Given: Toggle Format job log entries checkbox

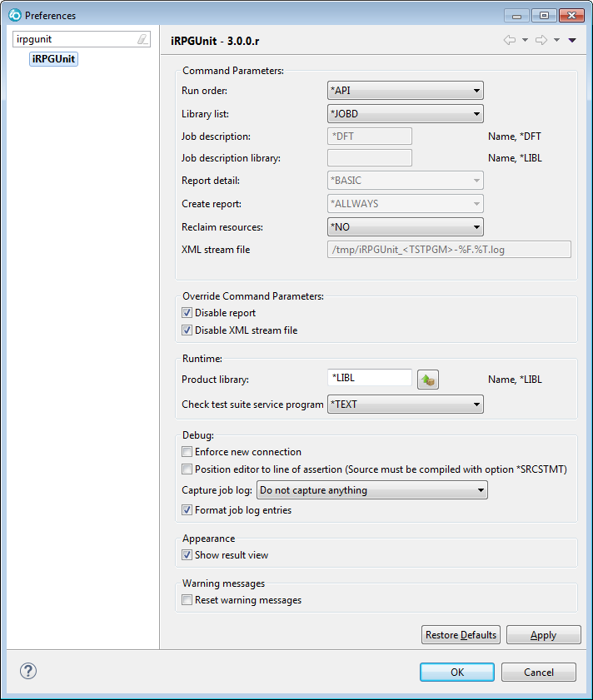Looking at the screenshot, I should point(187,510).
